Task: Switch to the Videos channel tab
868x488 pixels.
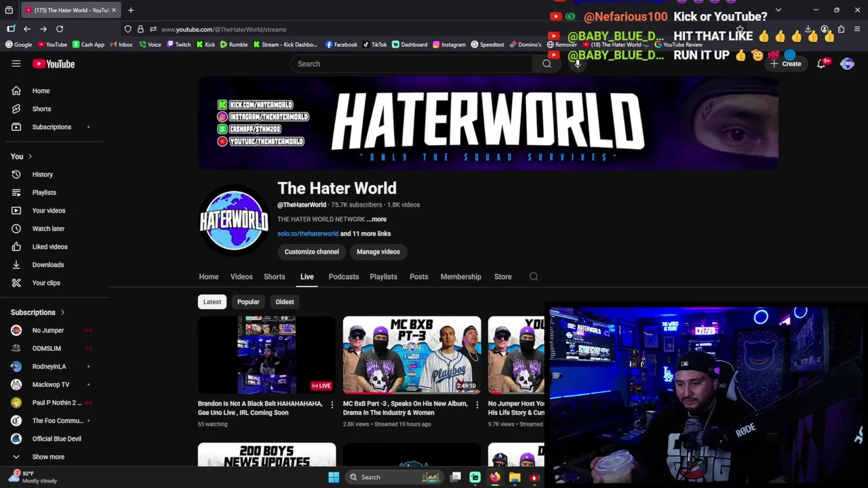Action: [241, 277]
